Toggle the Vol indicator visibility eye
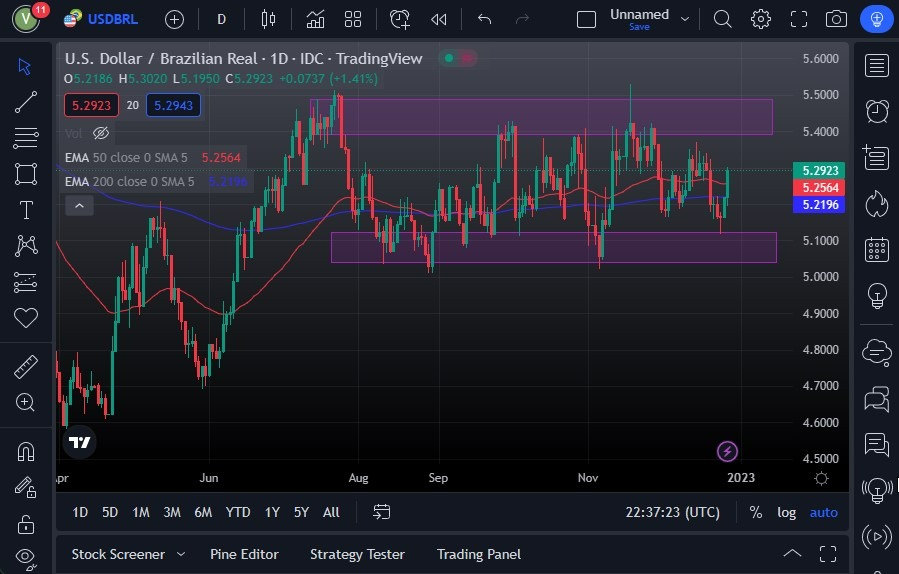The width and height of the screenshot is (899, 574). click(x=101, y=133)
